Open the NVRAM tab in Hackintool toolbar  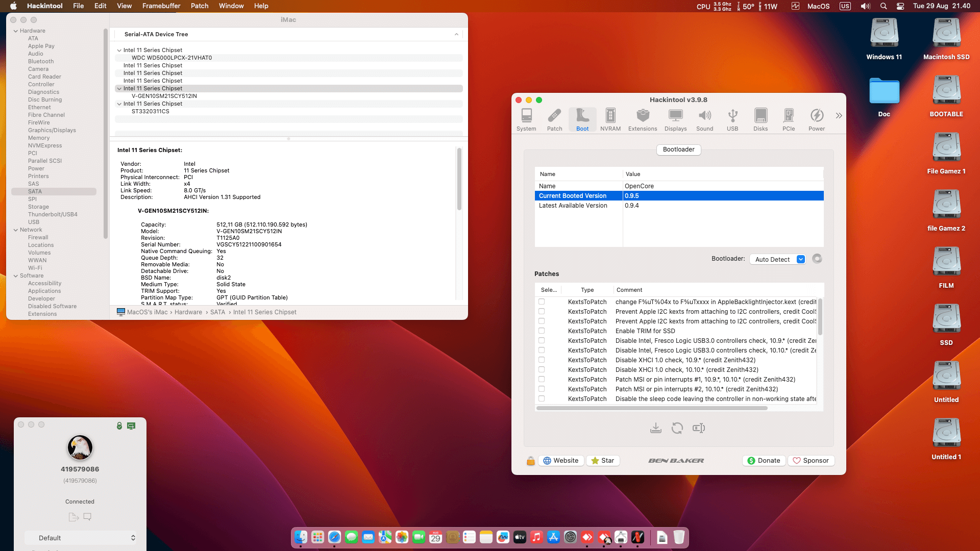[610, 119]
